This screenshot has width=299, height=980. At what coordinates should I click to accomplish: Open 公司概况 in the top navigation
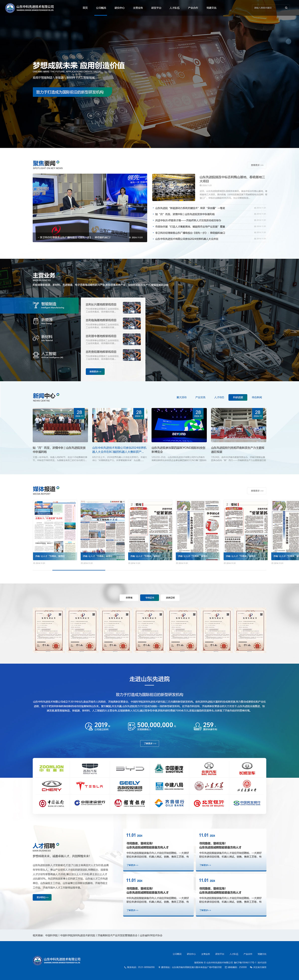pos(101,8)
